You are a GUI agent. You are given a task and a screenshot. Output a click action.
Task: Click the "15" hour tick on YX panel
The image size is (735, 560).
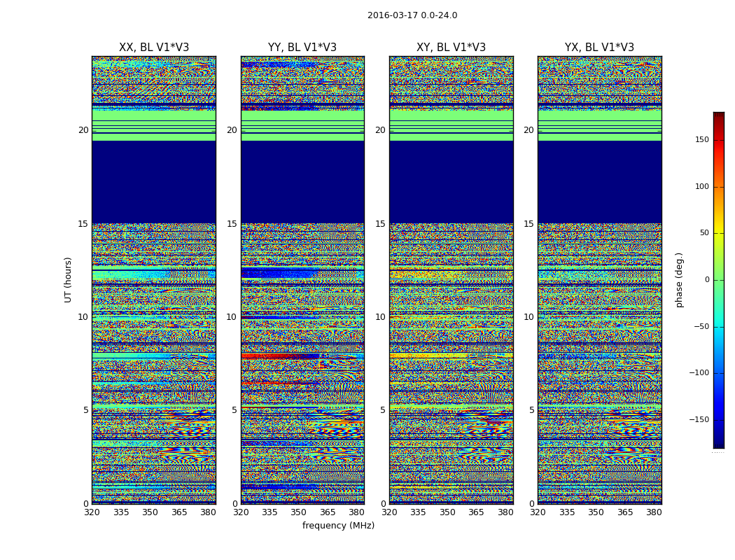(529, 224)
